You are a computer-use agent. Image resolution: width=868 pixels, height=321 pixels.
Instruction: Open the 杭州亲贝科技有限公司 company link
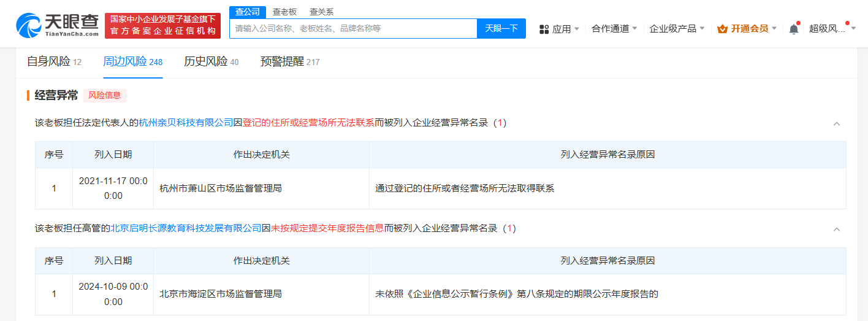coord(186,123)
